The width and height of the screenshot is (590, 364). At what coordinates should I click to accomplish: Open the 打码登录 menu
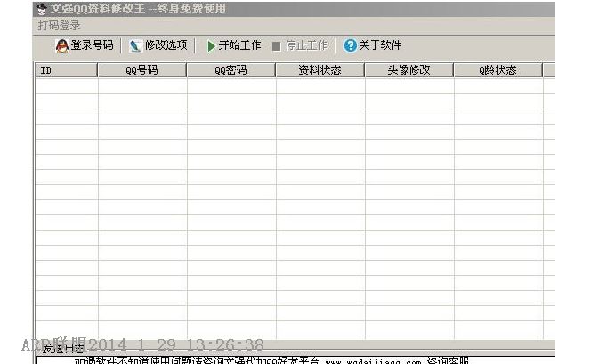[59, 26]
